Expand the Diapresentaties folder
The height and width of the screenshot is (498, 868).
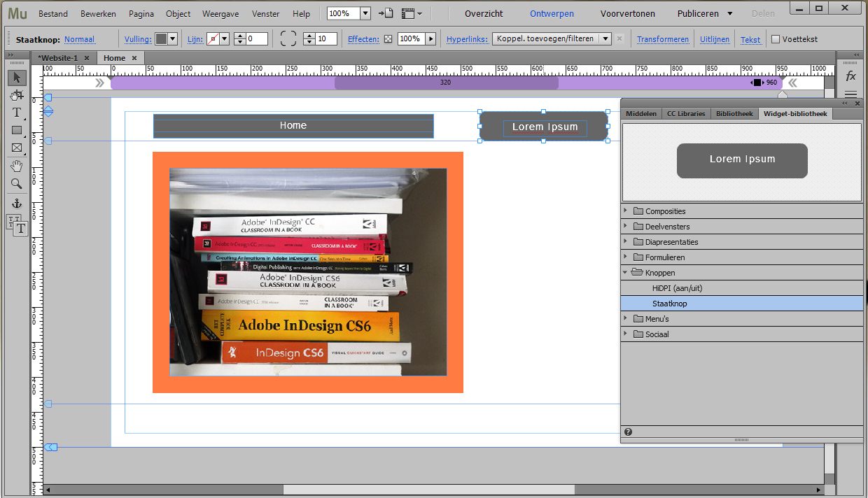pos(625,241)
